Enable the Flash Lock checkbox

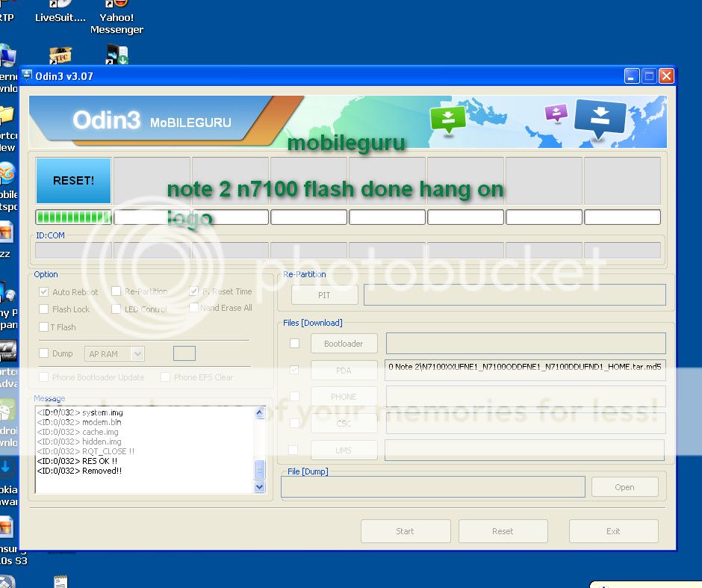point(43,309)
